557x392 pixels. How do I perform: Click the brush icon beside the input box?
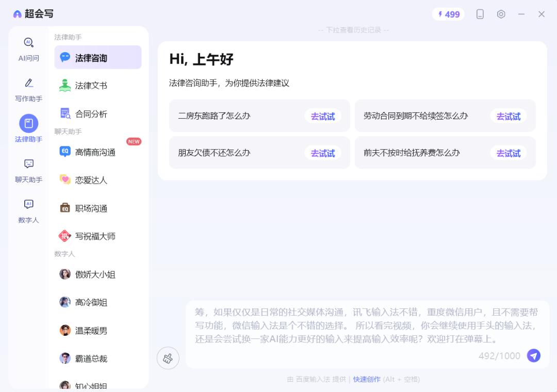(x=168, y=357)
